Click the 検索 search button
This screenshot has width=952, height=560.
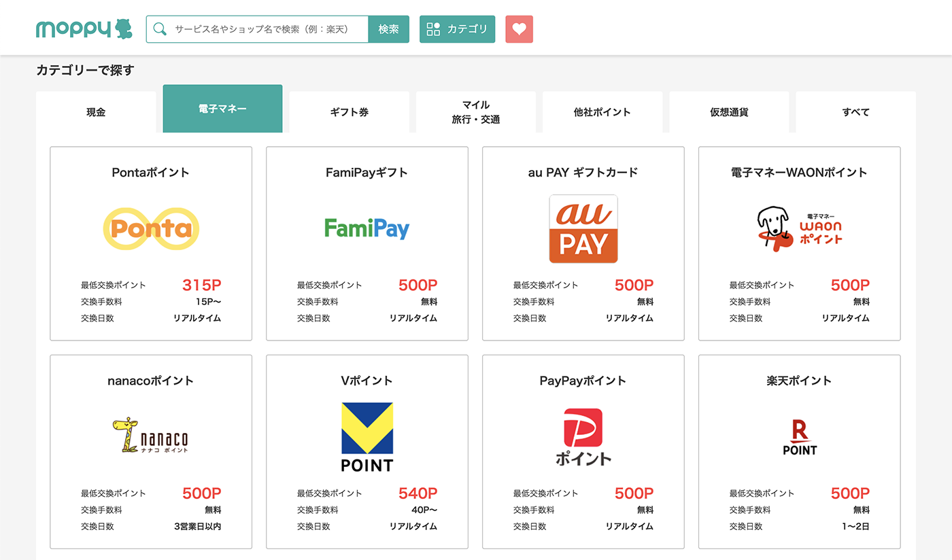(389, 29)
